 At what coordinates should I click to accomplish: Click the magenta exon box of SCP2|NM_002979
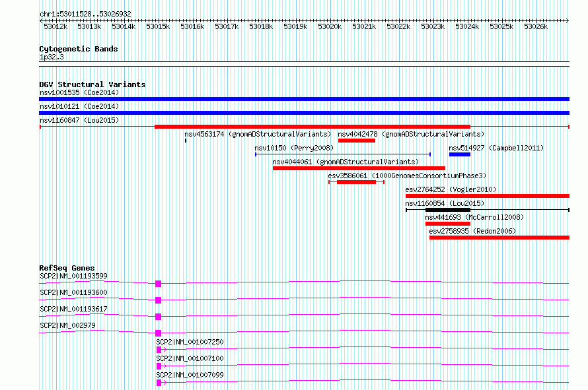159,333
